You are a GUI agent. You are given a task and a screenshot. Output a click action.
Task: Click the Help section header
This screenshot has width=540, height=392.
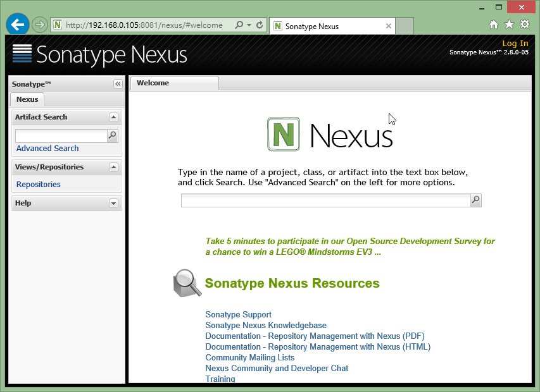pos(67,203)
